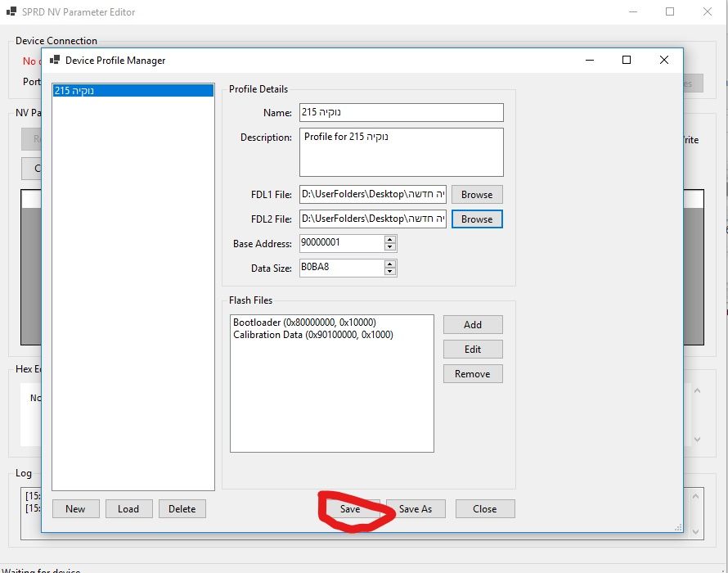Maximize the Device Profile Manager window
728x573 pixels.
pyautogui.click(x=626, y=60)
